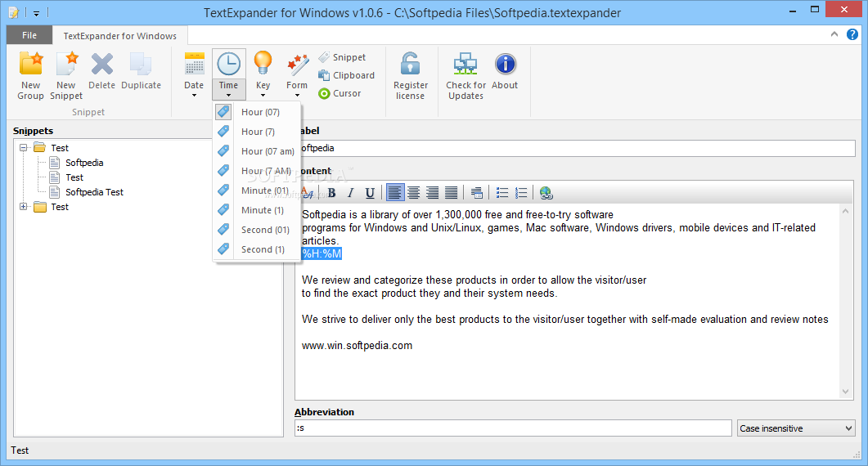The width and height of the screenshot is (868, 466).
Task: Toggle underline formatting
Action: pos(370,193)
